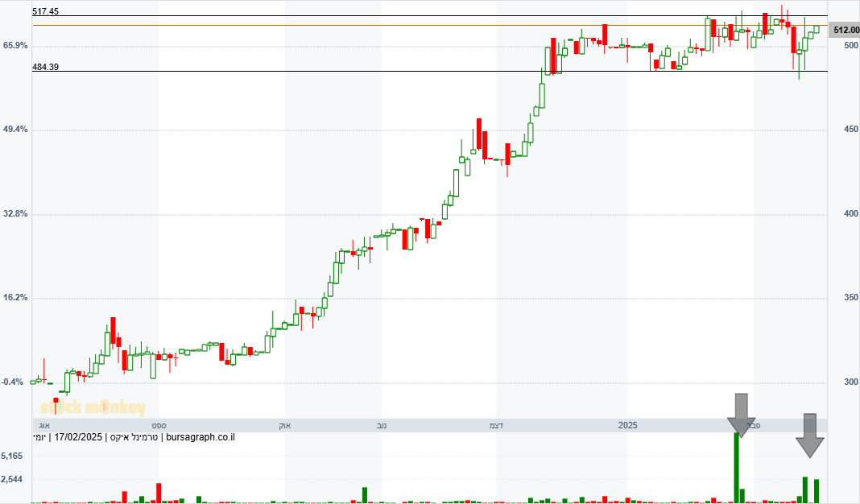Click the 49.4% percentage axis label
Image resolution: width=860 pixels, height=504 pixels.
point(15,130)
